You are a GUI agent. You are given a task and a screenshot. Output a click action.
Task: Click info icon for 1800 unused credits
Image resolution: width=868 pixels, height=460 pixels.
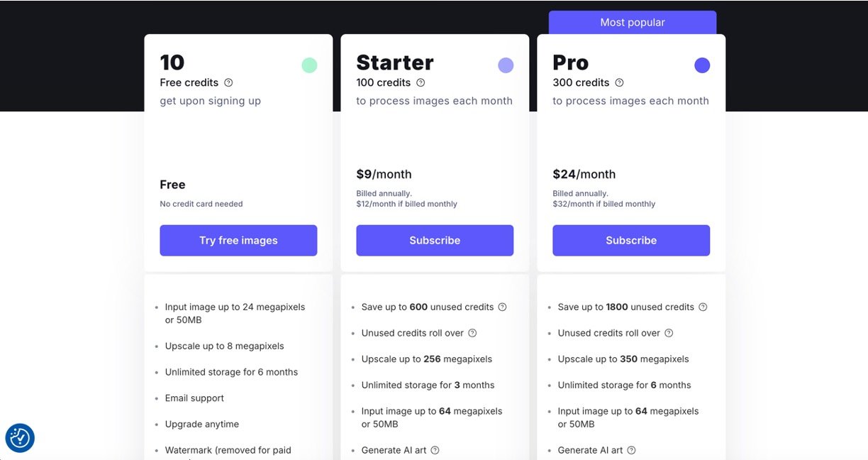[x=703, y=307]
